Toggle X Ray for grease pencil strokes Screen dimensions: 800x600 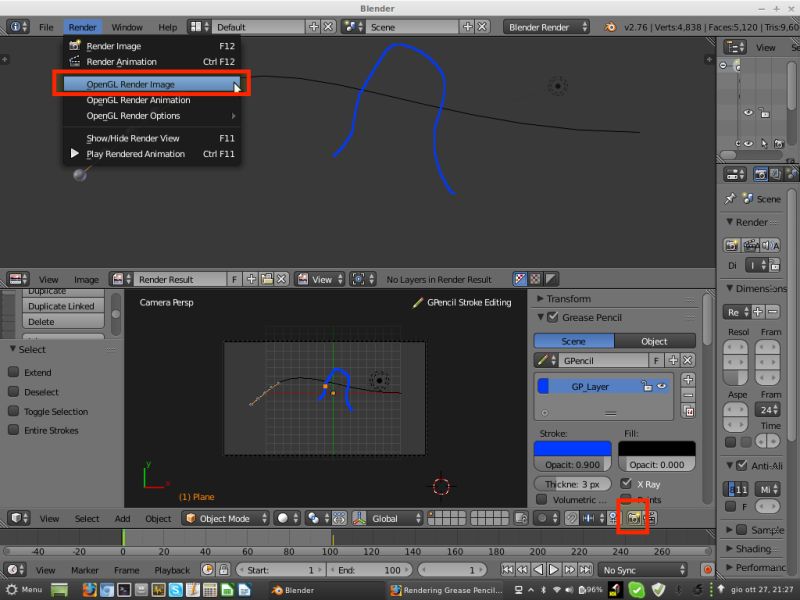coord(626,485)
